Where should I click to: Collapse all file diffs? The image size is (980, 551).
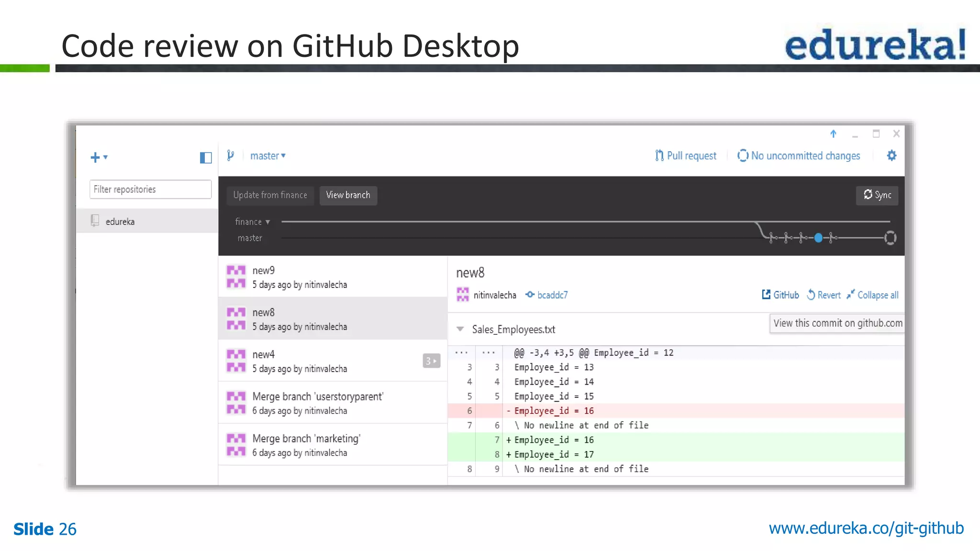[872, 295]
